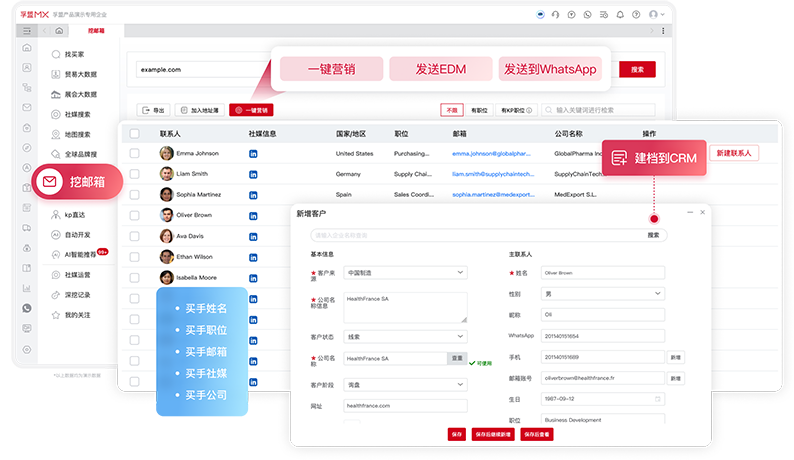Tick the checkbox for Isabella Moore
The width and height of the screenshot is (794, 460).
click(134, 278)
